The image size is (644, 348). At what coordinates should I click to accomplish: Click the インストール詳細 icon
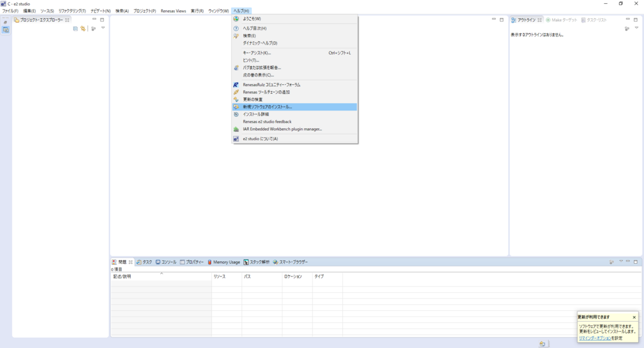(x=236, y=114)
